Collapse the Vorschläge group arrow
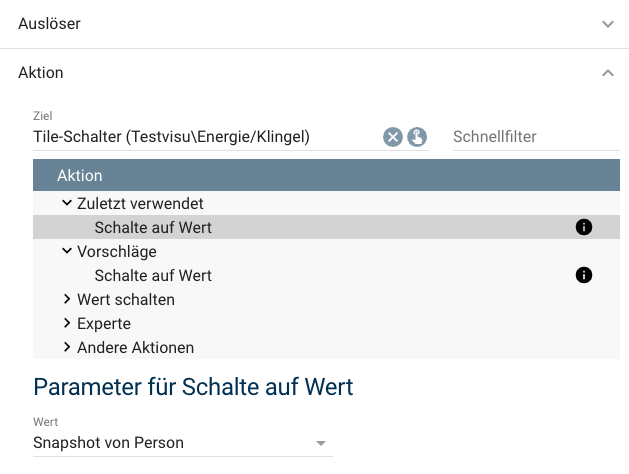 67,252
